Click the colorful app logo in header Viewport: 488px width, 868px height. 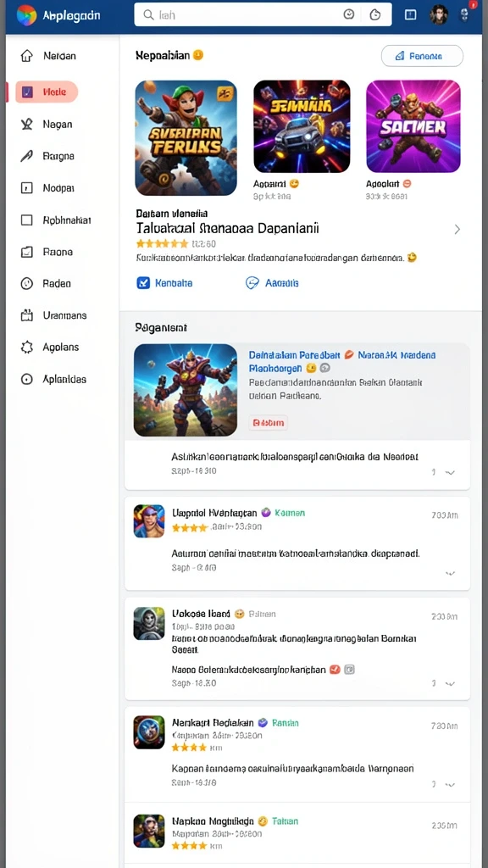(x=26, y=14)
